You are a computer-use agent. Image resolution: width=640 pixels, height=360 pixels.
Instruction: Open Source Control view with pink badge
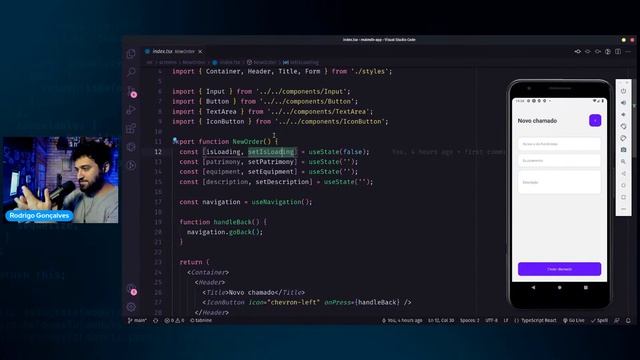pyautogui.click(x=131, y=91)
